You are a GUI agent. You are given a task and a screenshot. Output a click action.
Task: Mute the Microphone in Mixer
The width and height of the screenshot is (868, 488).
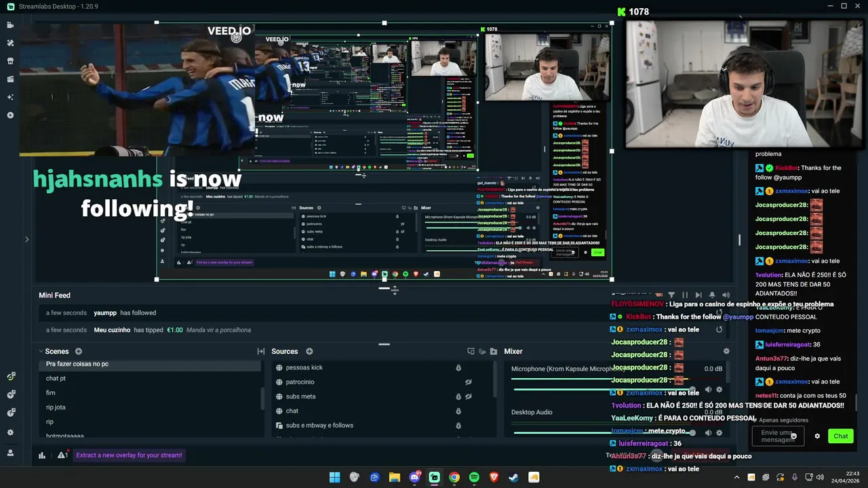click(708, 390)
